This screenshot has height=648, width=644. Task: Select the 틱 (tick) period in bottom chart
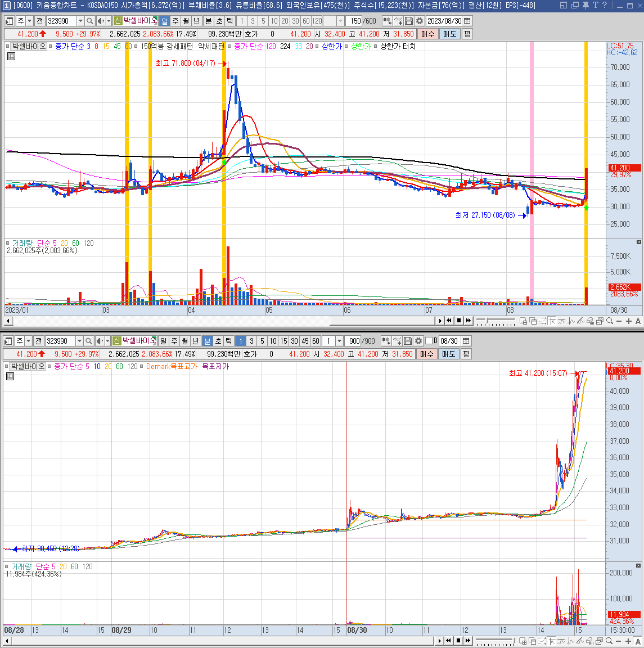229,341
